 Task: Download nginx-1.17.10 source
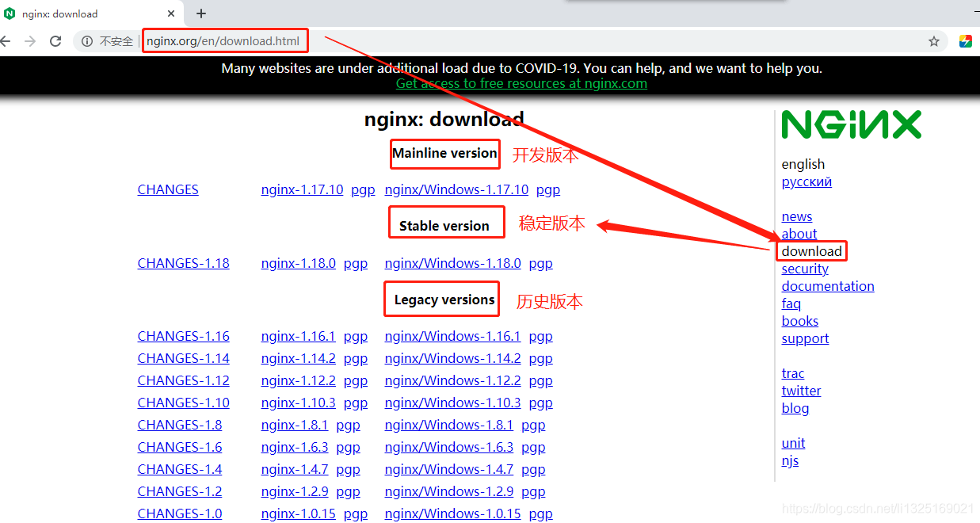point(303,189)
